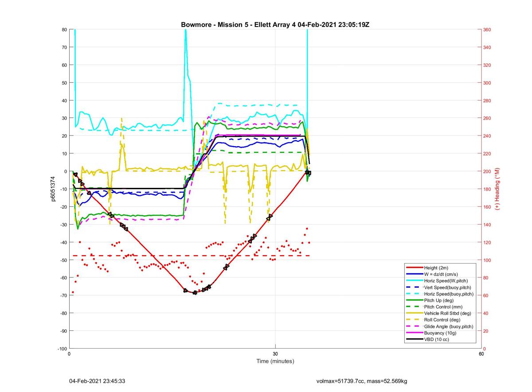The image size is (532, 392).
Task: Click the left axis tick label '-20'
Action: (x=63, y=207)
